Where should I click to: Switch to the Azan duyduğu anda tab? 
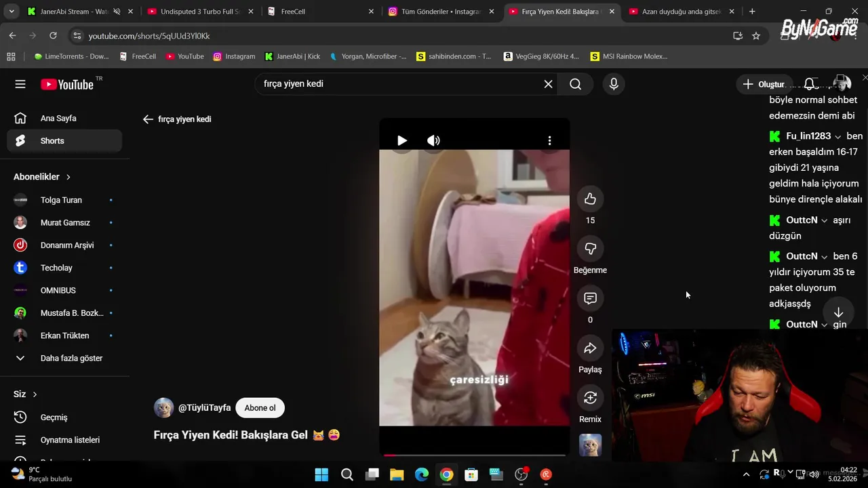pyautogui.click(x=682, y=12)
